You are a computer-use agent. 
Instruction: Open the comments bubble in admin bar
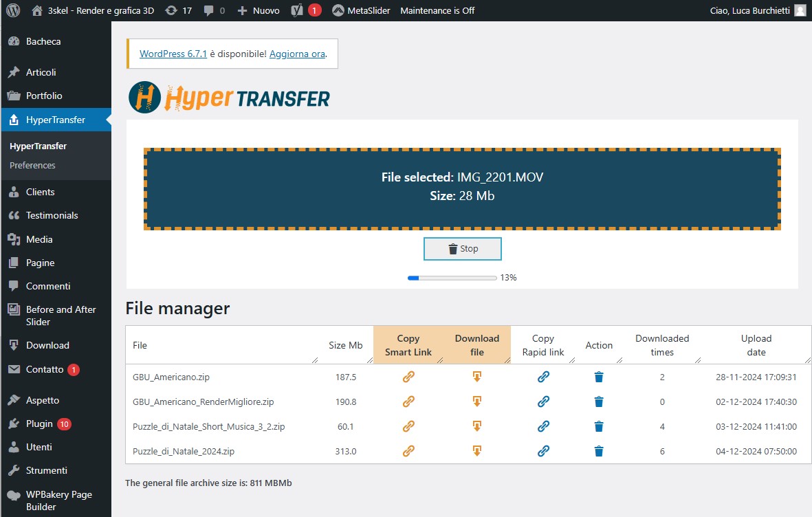tap(215, 10)
